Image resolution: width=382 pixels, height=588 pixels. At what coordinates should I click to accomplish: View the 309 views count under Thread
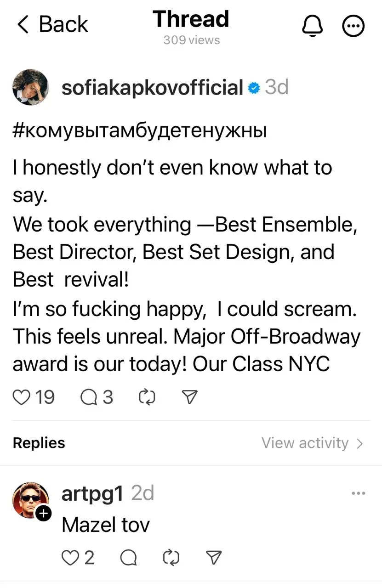[191, 40]
